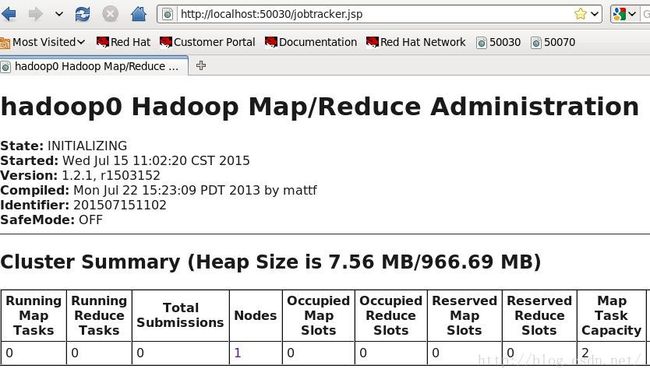This screenshot has width=650, height=376.
Task: Open the 50030 bookmark
Action: point(499,42)
